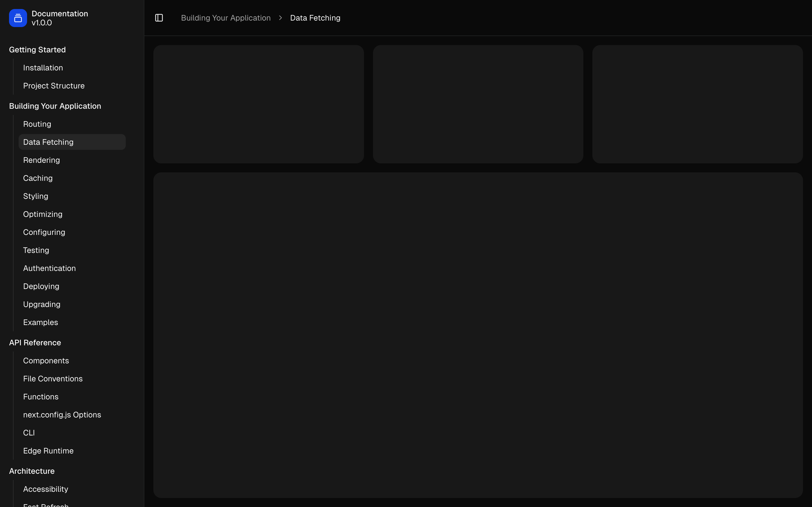
Task: Open the Installation page
Action: (43, 68)
